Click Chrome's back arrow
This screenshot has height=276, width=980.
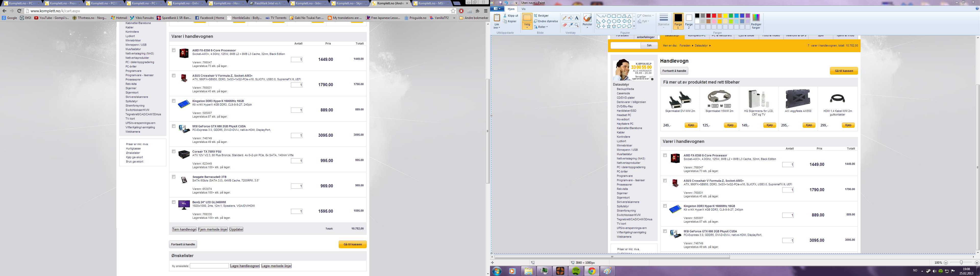coord(4,11)
